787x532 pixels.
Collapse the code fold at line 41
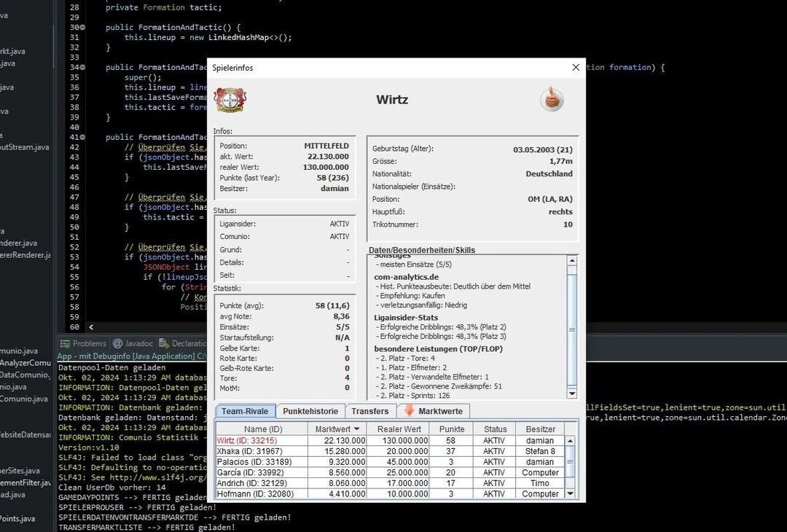(x=83, y=137)
